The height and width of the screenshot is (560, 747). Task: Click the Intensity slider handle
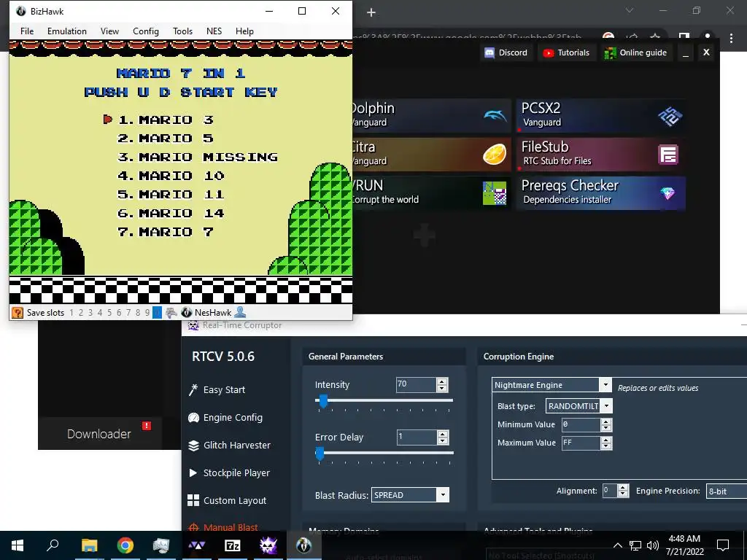pos(323,401)
